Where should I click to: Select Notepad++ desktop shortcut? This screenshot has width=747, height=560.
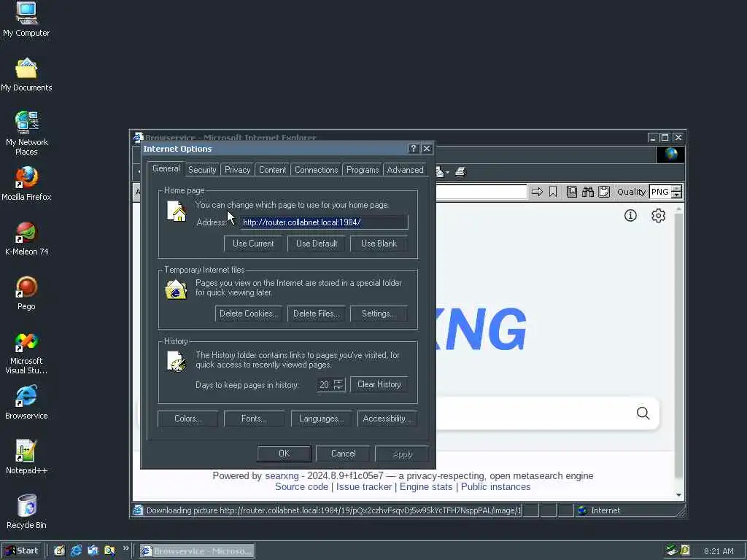[x=26, y=457]
